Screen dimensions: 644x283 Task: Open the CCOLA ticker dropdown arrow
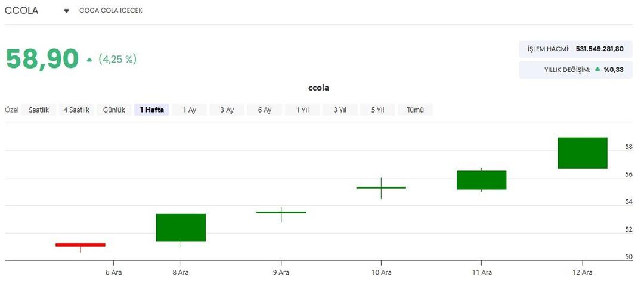(x=67, y=11)
